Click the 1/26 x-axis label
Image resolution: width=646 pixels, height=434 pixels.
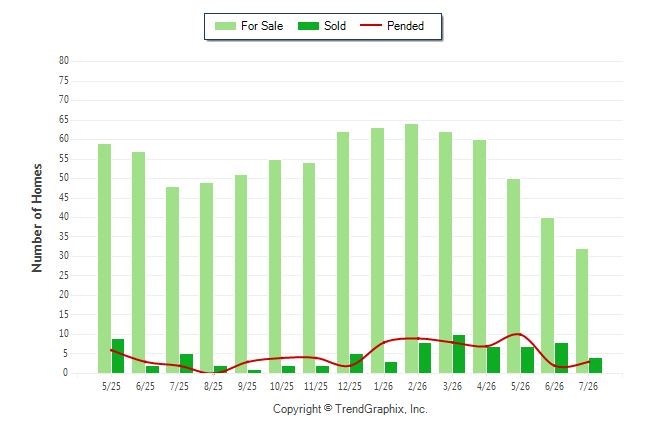(x=383, y=387)
